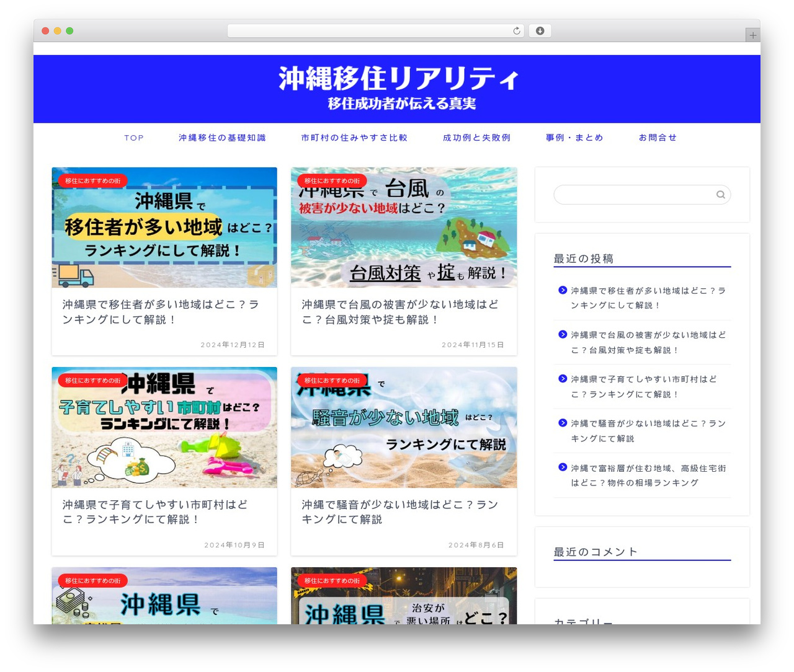794x672 pixels.
Task: Open article 沖縄県で移住者が多い地域はどこ title
Action: click(161, 312)
